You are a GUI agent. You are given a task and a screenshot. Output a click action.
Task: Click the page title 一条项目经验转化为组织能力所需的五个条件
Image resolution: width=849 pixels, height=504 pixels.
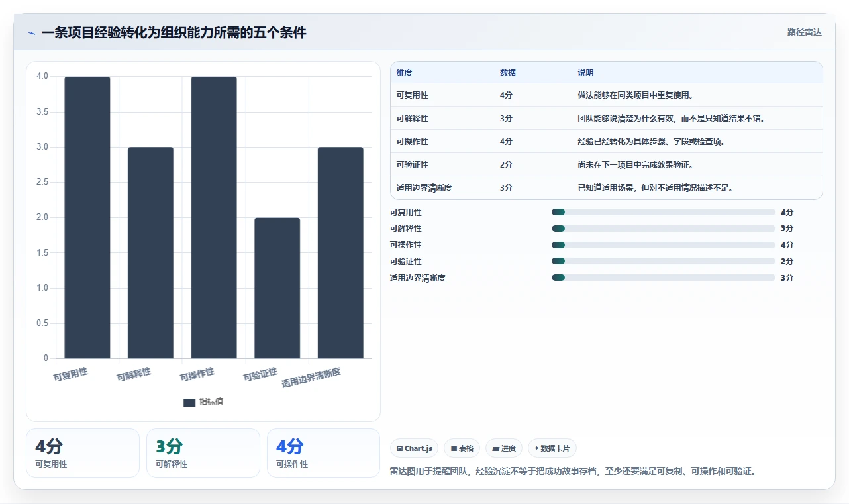tap(174, 33)
